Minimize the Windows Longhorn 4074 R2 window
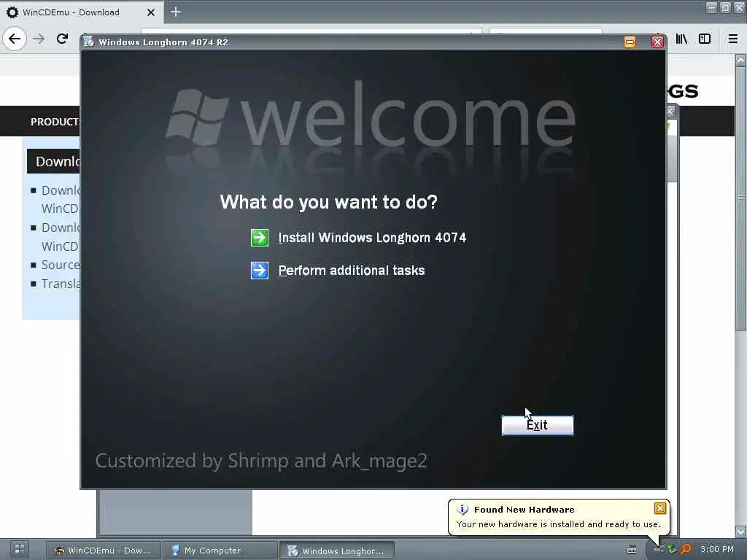 (630, 42)
